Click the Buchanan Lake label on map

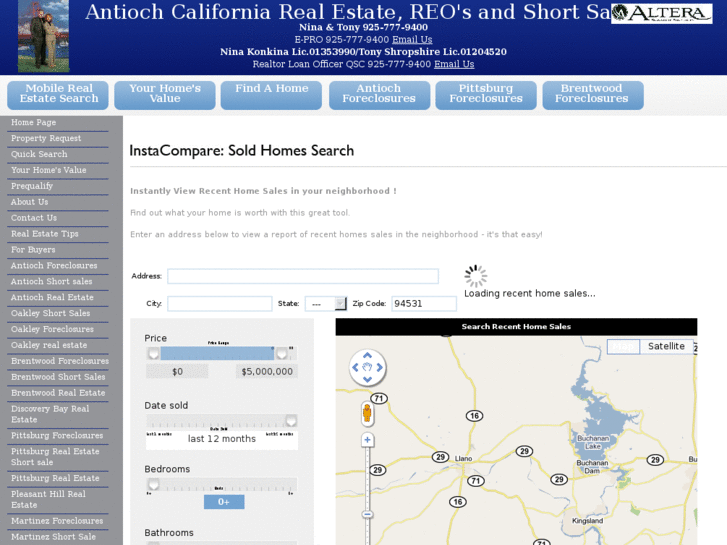click(x=593, y=442)
